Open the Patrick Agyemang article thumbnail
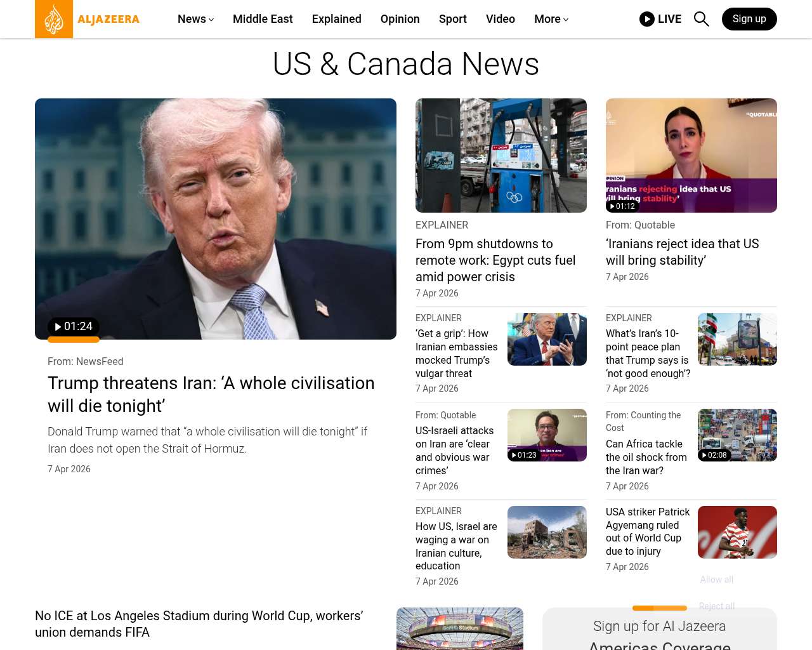 coord(737,532)
